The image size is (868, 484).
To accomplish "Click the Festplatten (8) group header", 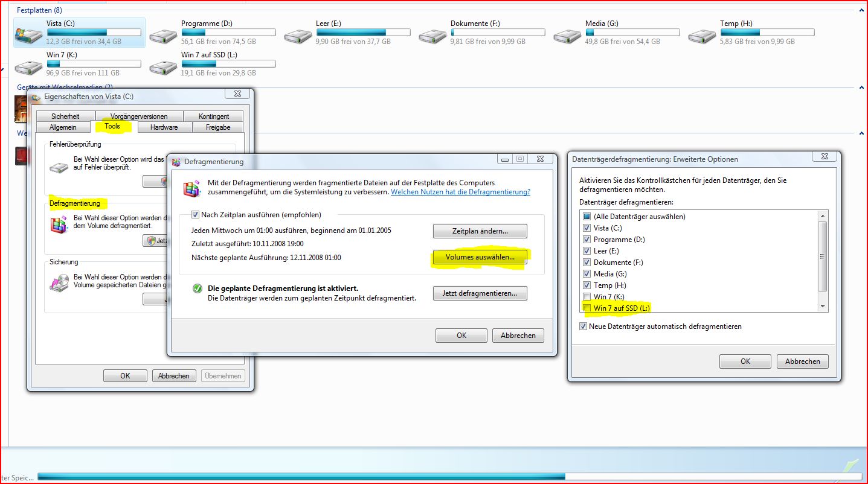I will [x=39, y=10].
